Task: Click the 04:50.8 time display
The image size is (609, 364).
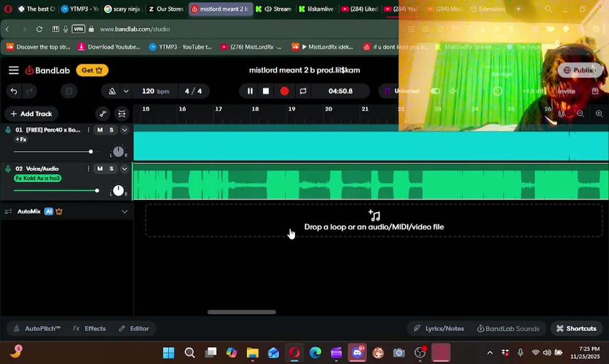Action: (x=340, y=91)
